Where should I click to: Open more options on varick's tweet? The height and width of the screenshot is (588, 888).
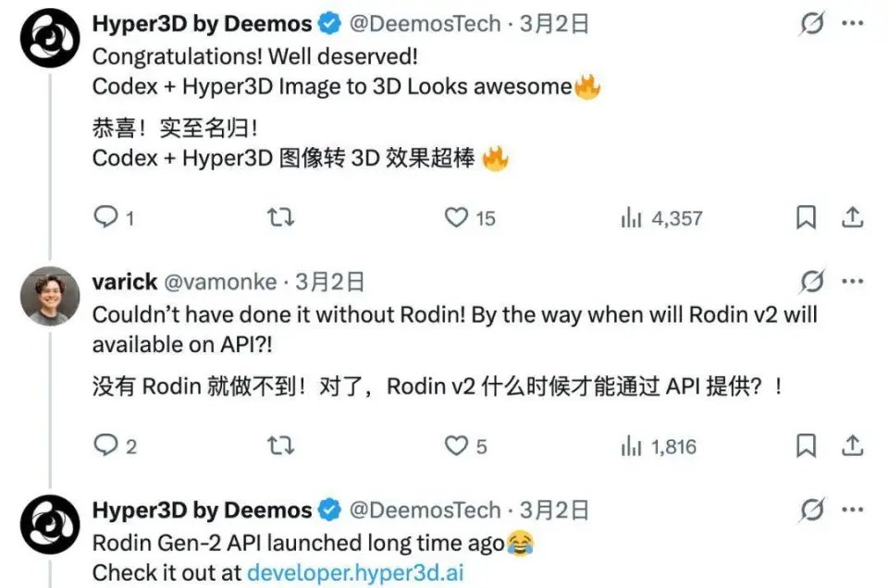(x=853, y=281)
